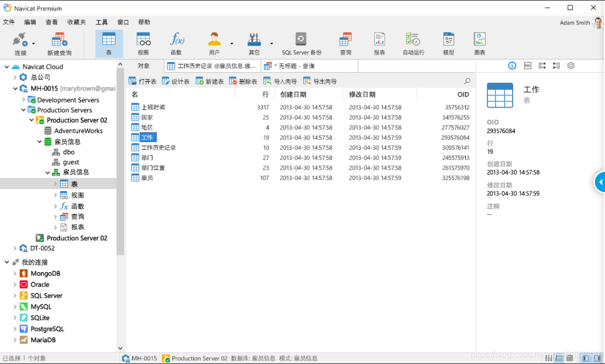Screen dimensions: 605x364
Task: Open the Report toolbar icon
Action: click(x=379, y=44)
